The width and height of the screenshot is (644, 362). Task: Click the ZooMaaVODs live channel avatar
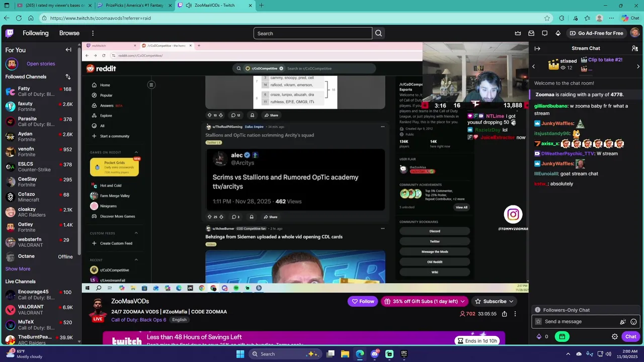coord(98,309)
